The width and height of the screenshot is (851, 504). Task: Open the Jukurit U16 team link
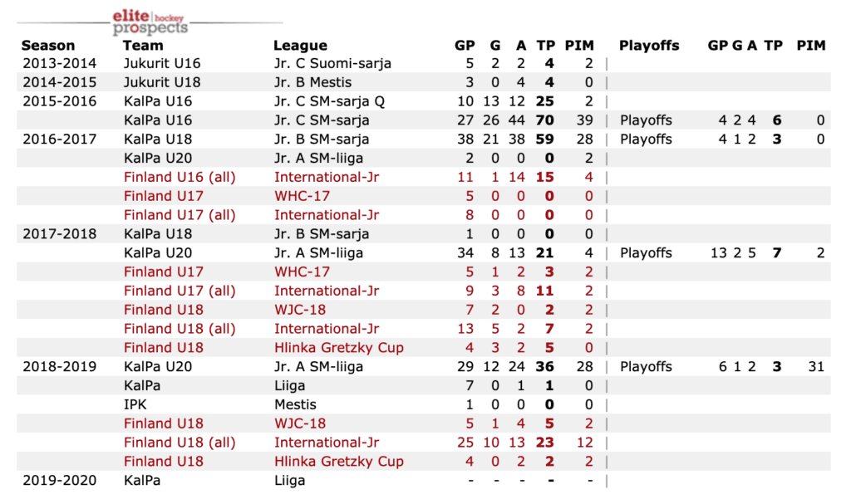click(162, 64)
